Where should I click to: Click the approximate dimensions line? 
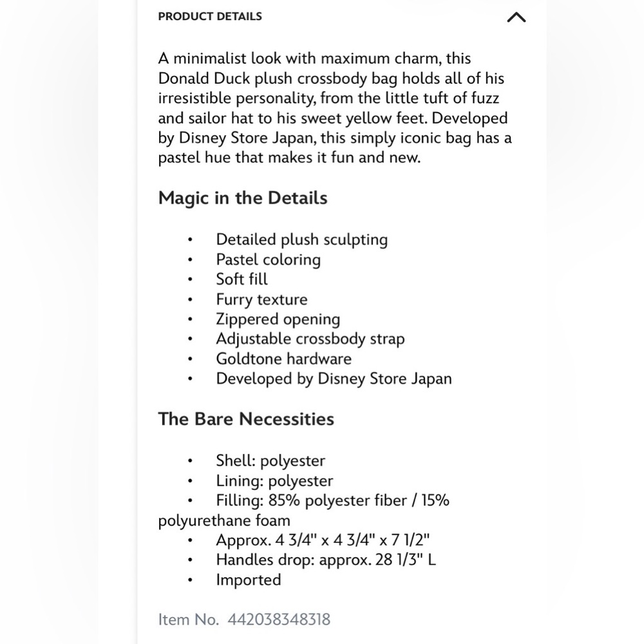(323, 540)
